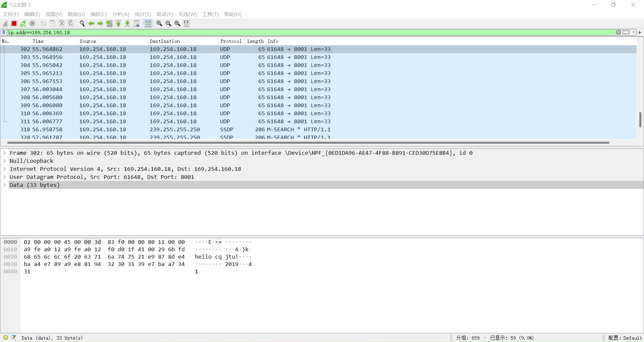Click the start capture shark fin icon
This screenshot has height=342, width=644.
coord(5,23)
